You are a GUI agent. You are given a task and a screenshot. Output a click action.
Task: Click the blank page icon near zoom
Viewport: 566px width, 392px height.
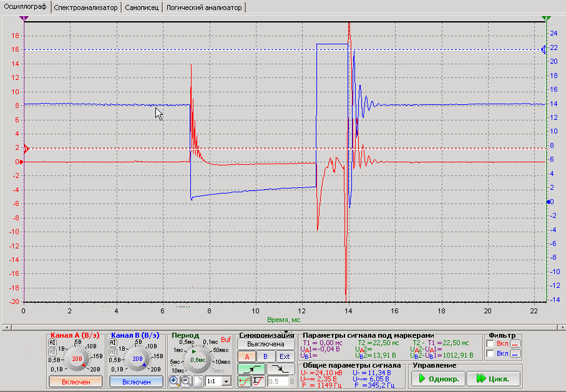click(198, 381)
